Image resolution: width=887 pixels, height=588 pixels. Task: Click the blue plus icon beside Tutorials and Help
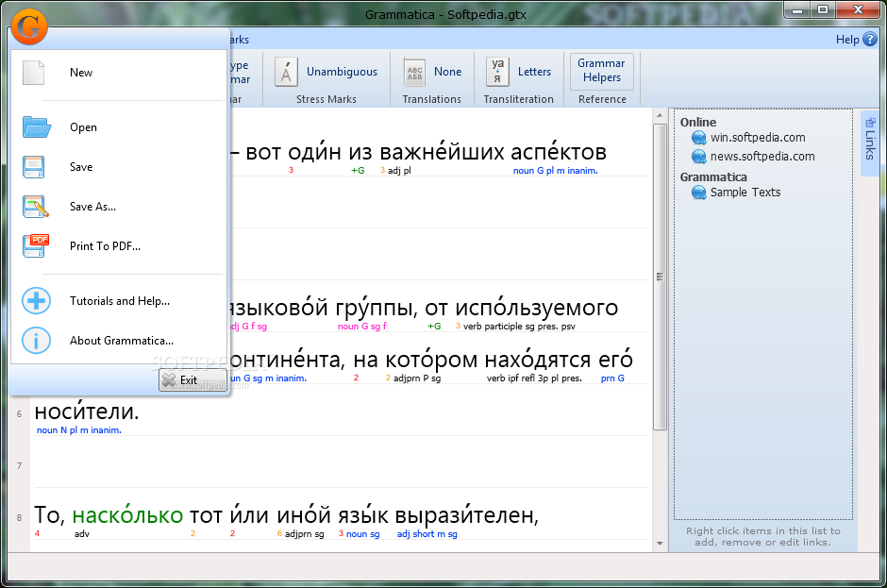36,300
